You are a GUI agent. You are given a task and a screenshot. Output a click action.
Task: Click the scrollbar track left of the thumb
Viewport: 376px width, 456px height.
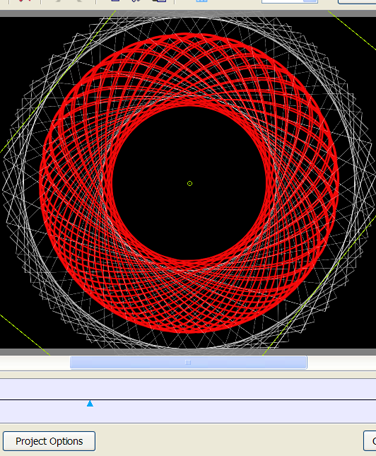(35, 363)
